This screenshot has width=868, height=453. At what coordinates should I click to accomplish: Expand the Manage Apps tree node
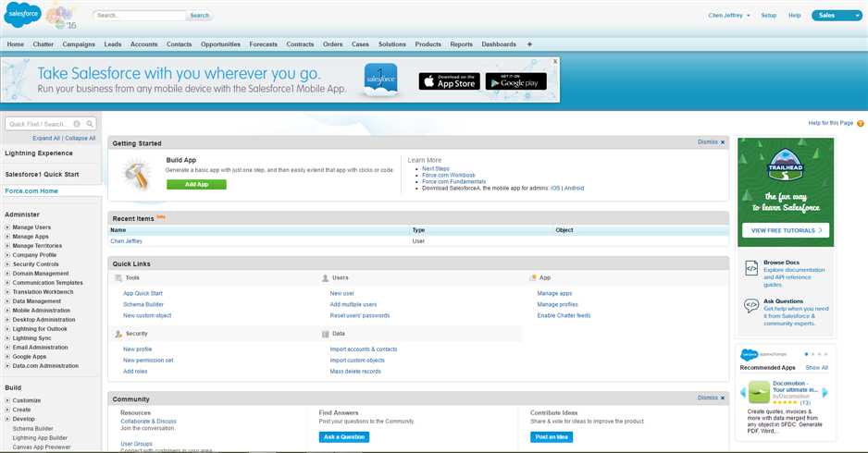pos(7,237)
